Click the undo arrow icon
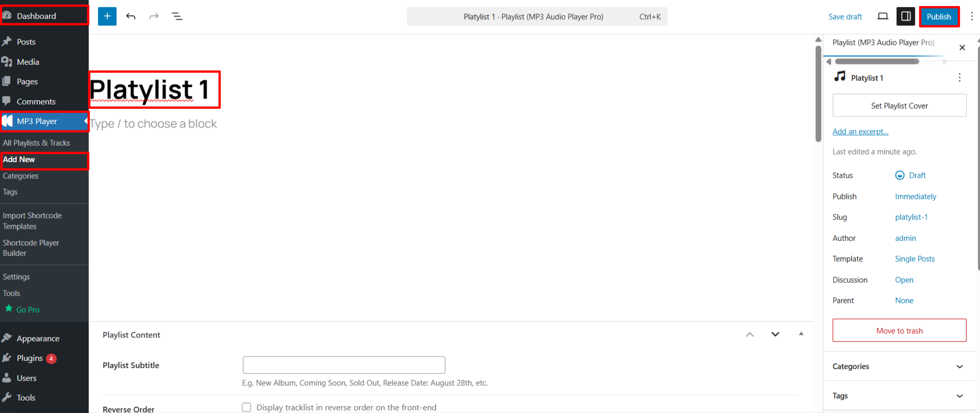Screen dimensions: 980x413 [131, 16]
